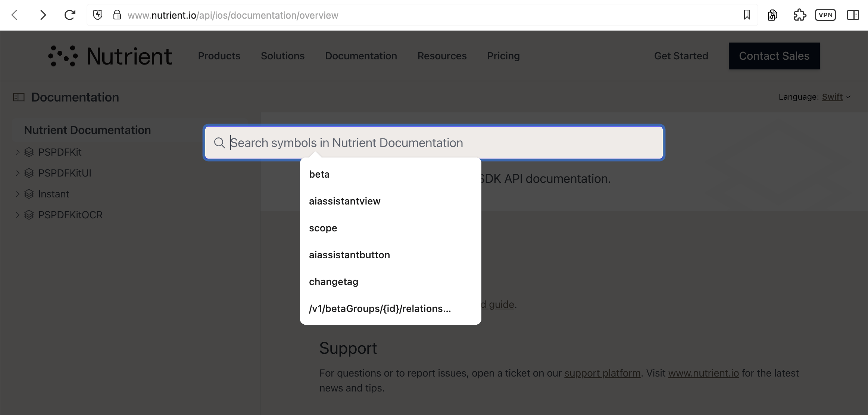Click the reload page icon

(x=70, y=15)
